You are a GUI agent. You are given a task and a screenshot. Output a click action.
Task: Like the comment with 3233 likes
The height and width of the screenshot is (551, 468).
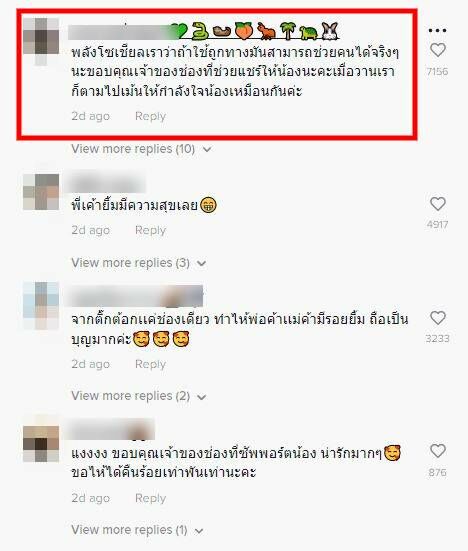coord(438,318)
